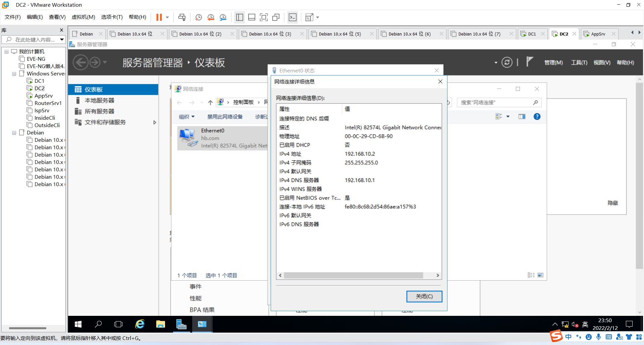Open the VMware 虚拟机(M) menu
This screenshot has width=644, height=345.
84,17
